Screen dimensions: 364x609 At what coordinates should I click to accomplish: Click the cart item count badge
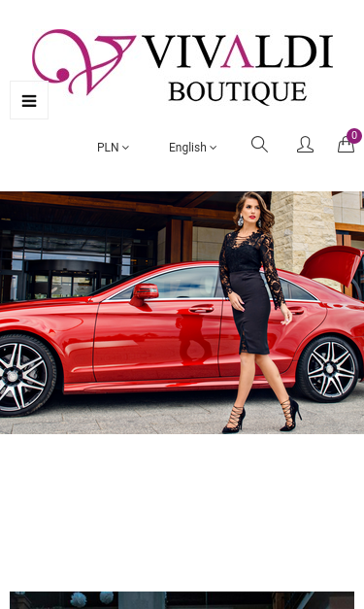click(x=354, y=136)
